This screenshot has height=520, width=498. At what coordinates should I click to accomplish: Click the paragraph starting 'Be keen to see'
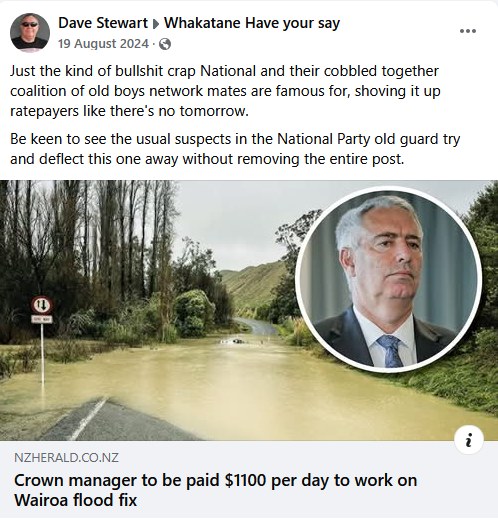[235, 149]
